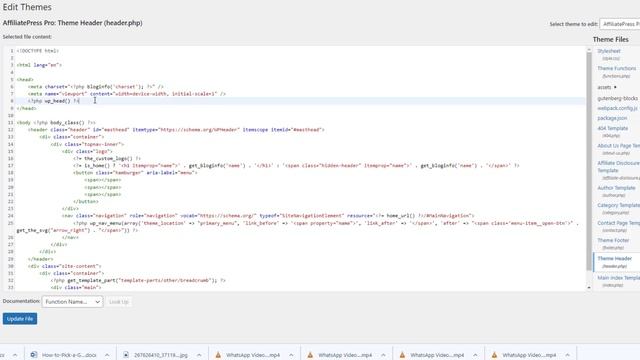Open the Contact Page Template file
Screen dimensions: 640x360
(619, 223)
